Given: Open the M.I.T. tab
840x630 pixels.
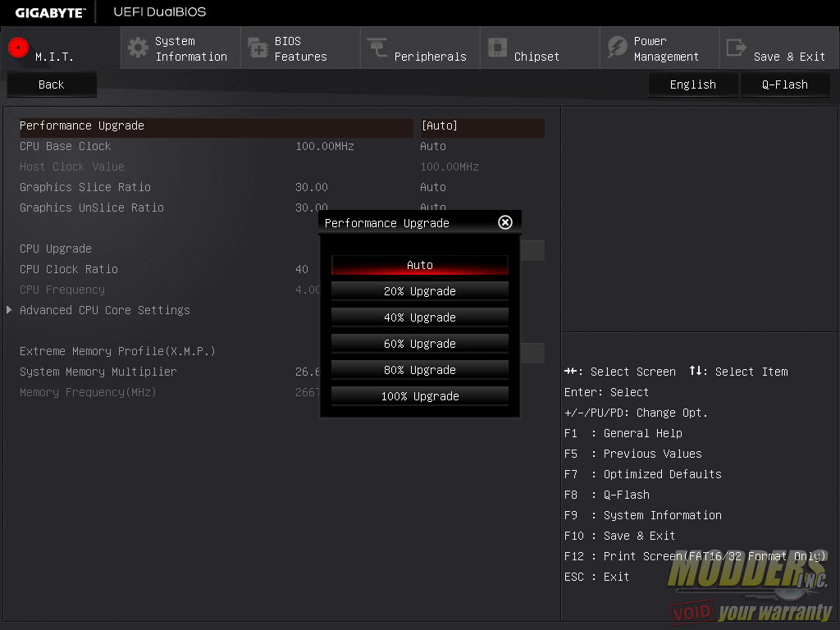Looking at the screenshot, I should [61, 48].
